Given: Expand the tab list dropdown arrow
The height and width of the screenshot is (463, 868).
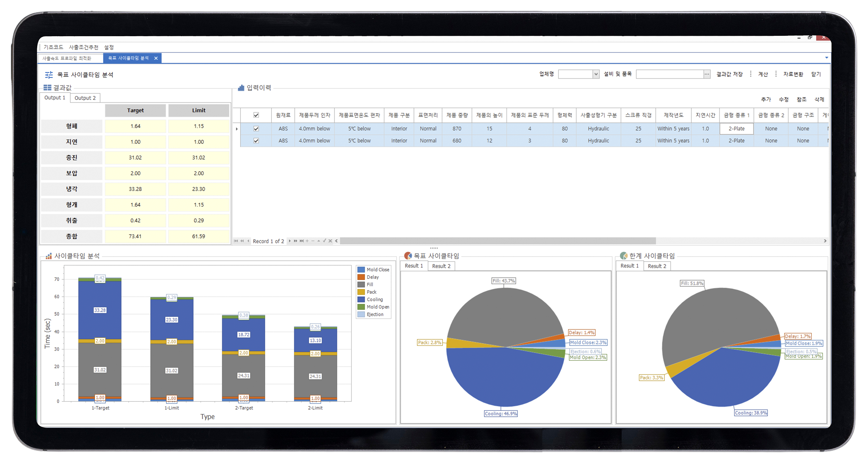Looking at the screenshot, I should (827, 58).
